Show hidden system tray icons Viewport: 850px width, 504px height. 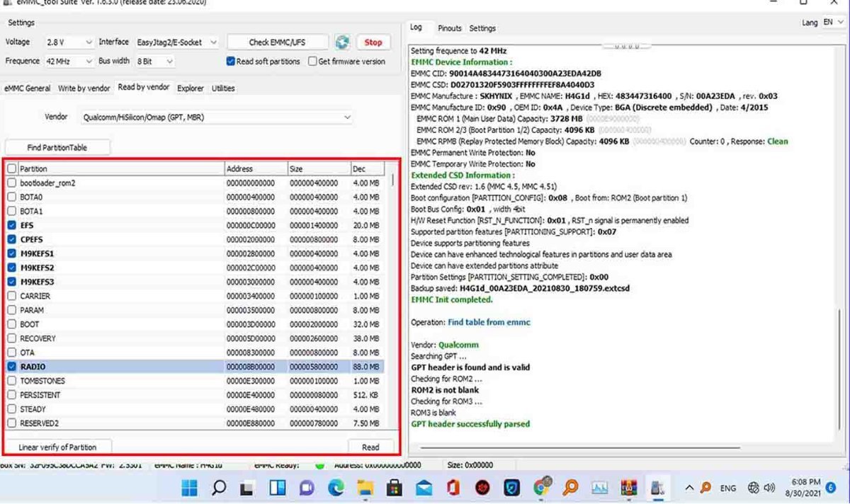click(x=689, y=488)
